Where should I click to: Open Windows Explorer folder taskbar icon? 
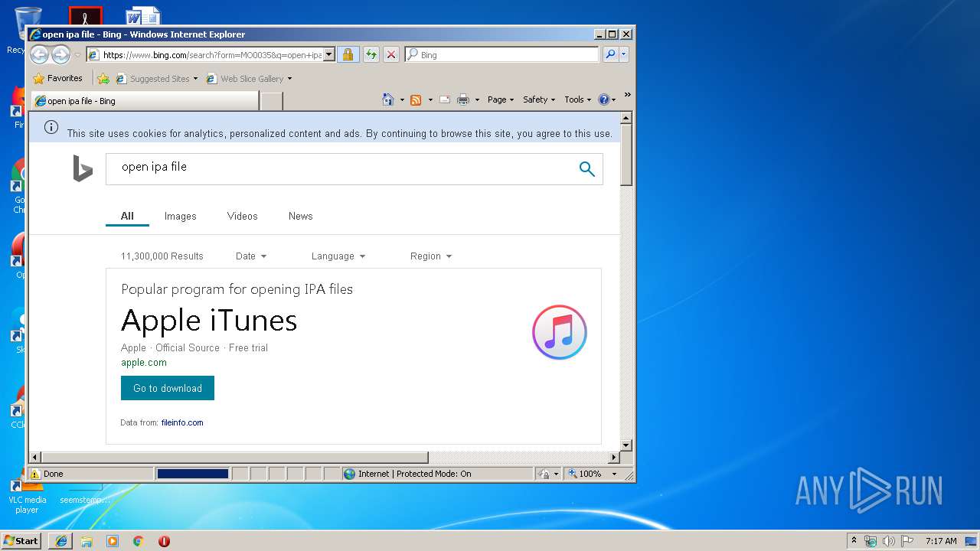(x=87, y=541)
